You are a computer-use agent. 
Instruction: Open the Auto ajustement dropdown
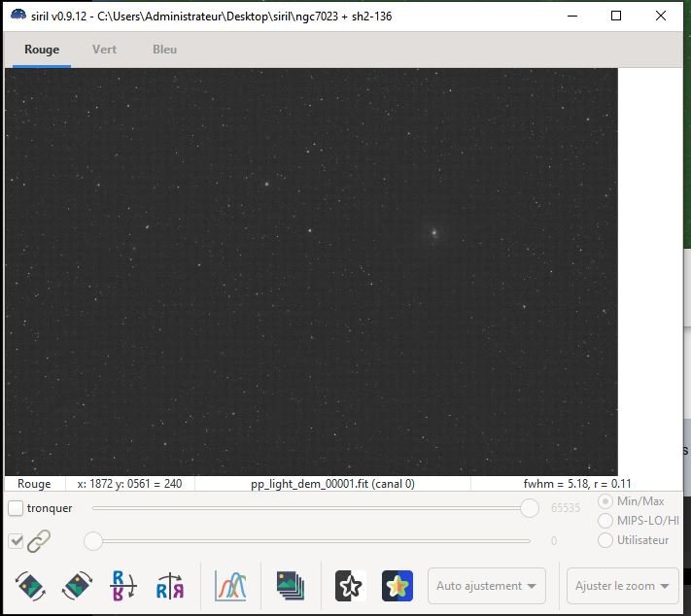487,586
